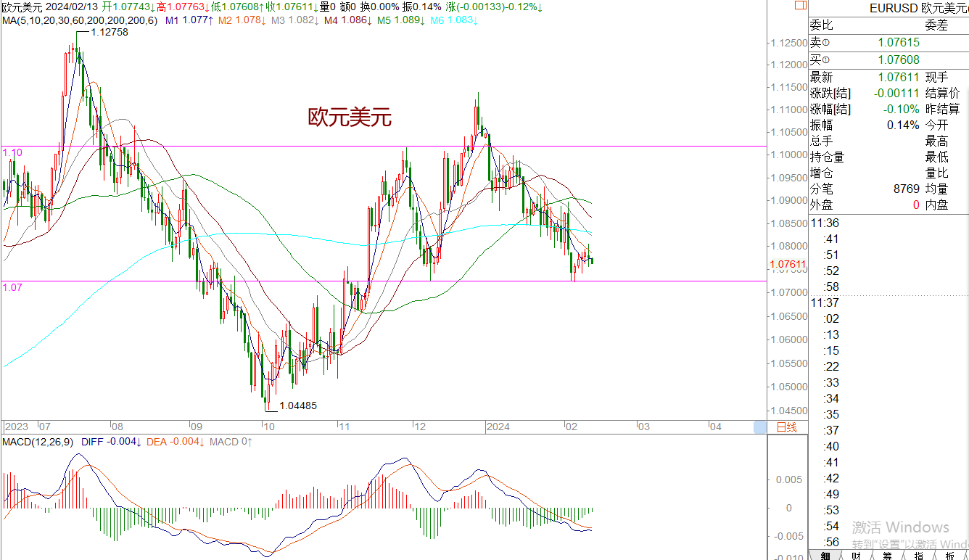The image size is (969, 560).
Task: Click the 1.04485 low price label
Action: 298,406
